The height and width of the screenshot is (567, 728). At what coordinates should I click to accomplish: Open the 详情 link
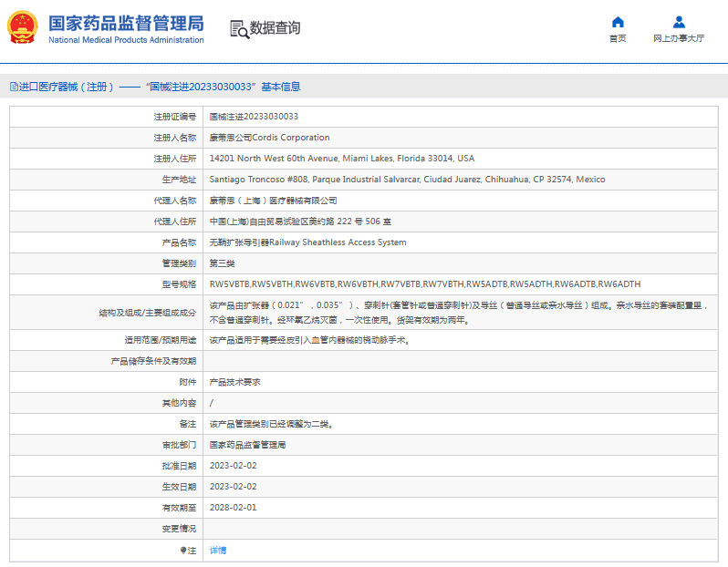click(218, 551)
